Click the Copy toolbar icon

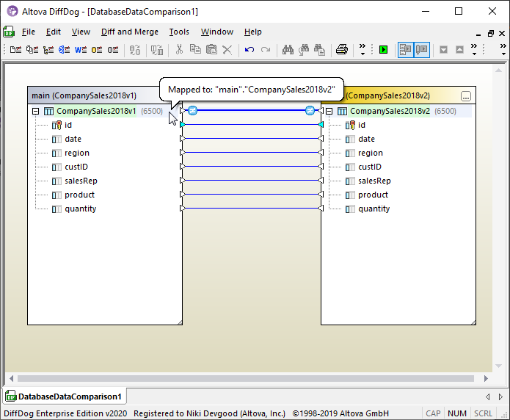(195, 50)
